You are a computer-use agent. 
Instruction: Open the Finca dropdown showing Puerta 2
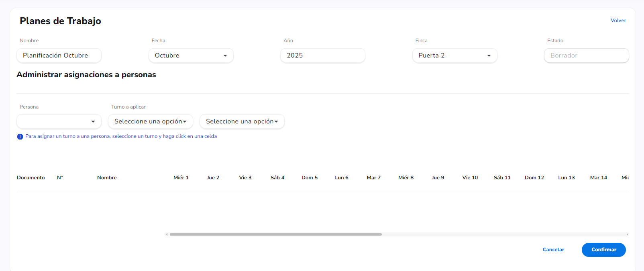455,55
